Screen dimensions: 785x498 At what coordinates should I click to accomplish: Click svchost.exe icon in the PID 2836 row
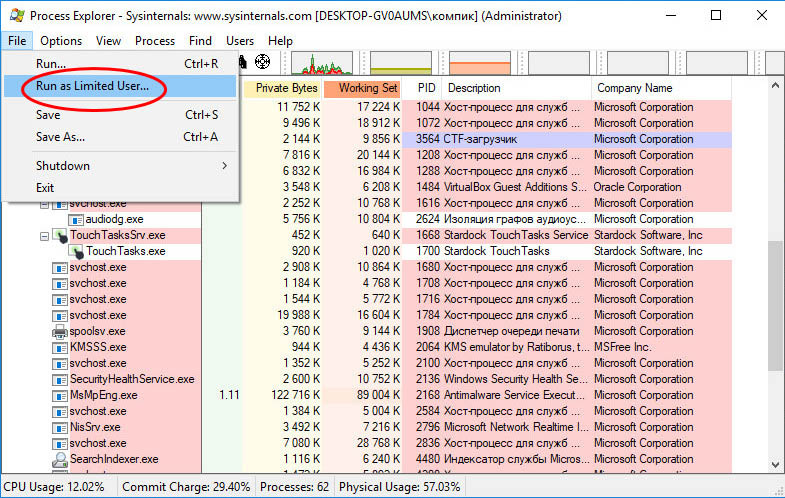tap(60, 443)
